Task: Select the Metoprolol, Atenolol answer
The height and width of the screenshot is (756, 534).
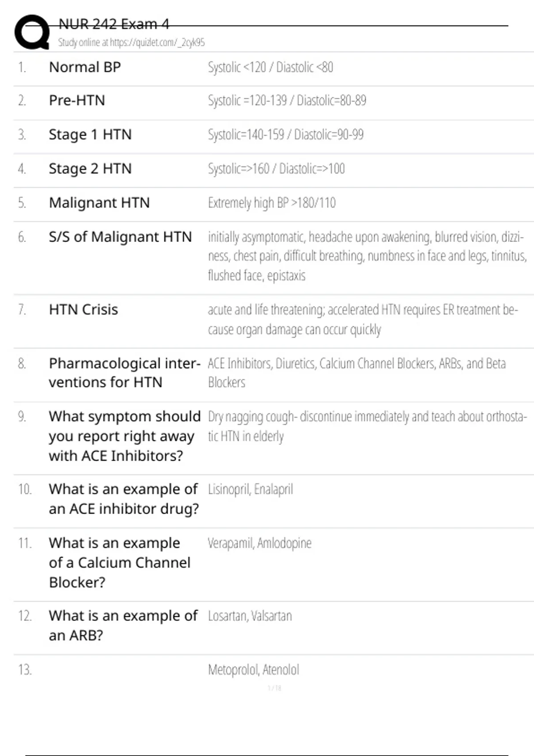Action: [254, 670]
